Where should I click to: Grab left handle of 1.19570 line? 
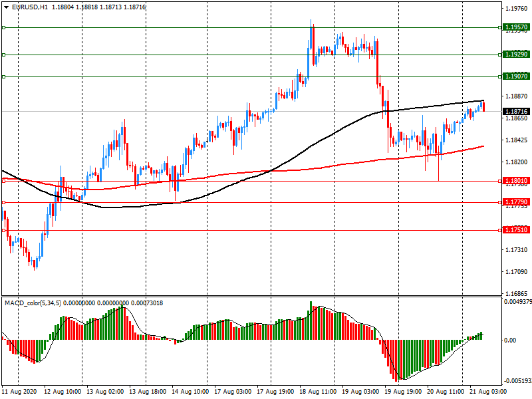pyautogui.click(x=4, y=27)
